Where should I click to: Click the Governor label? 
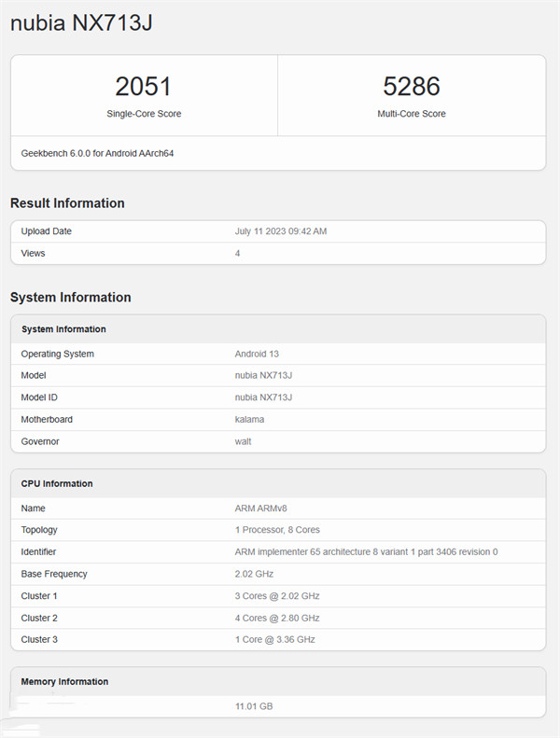pos(40,441)
